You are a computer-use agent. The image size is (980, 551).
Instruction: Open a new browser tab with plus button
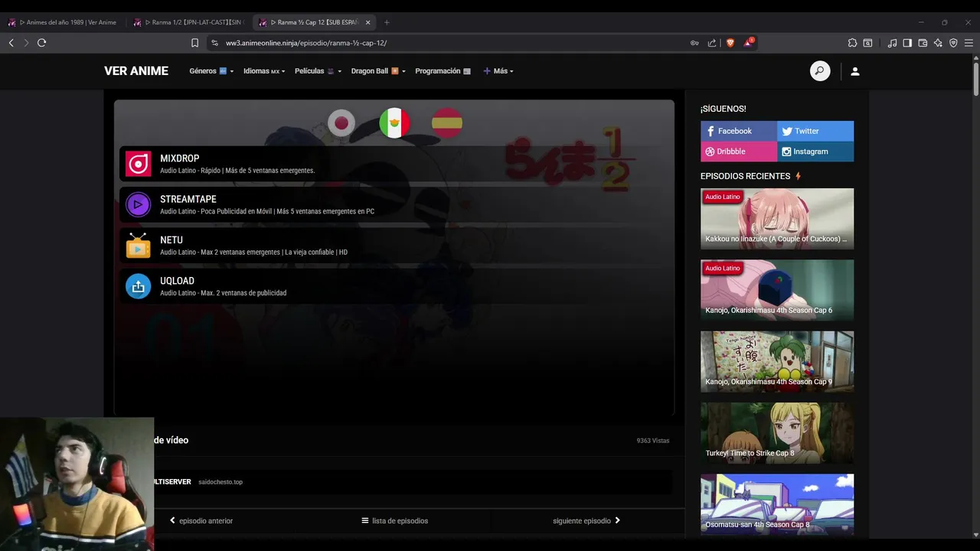coord(387,22)
